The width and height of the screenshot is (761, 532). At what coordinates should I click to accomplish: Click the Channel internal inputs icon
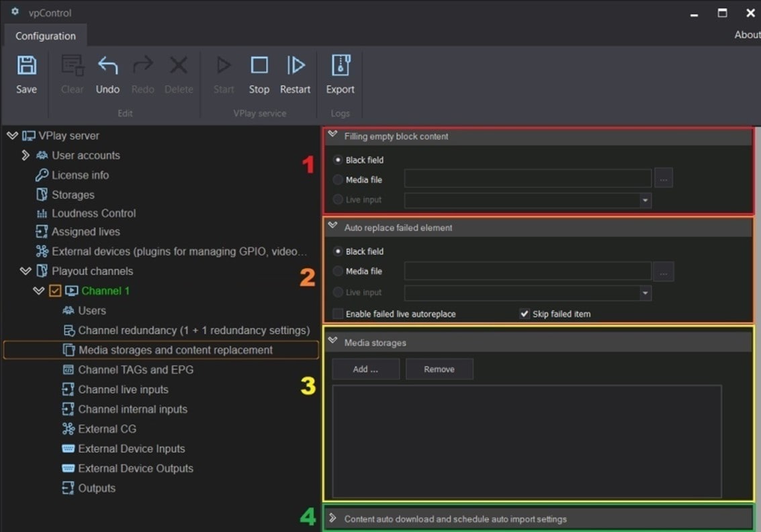coord(68,409)
